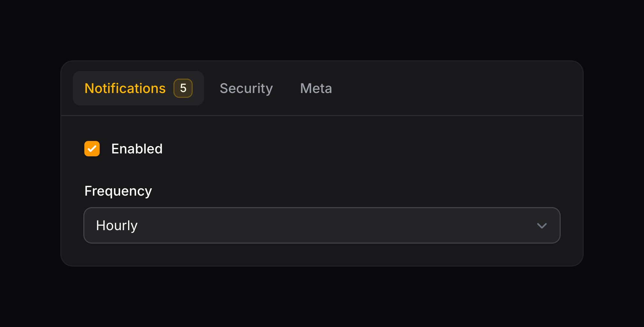Show the Security settings panel

[x=246, y=89]
